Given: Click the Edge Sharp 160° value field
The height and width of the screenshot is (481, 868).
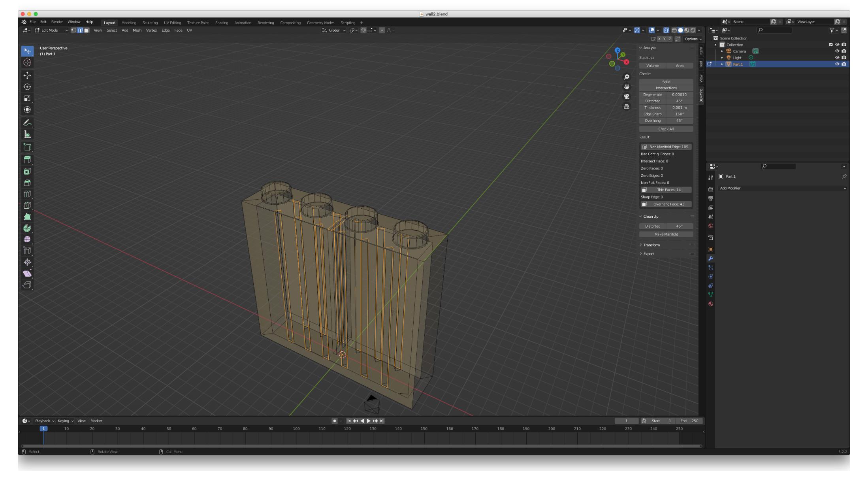Looking at the screenshot, I should [680, 114].
